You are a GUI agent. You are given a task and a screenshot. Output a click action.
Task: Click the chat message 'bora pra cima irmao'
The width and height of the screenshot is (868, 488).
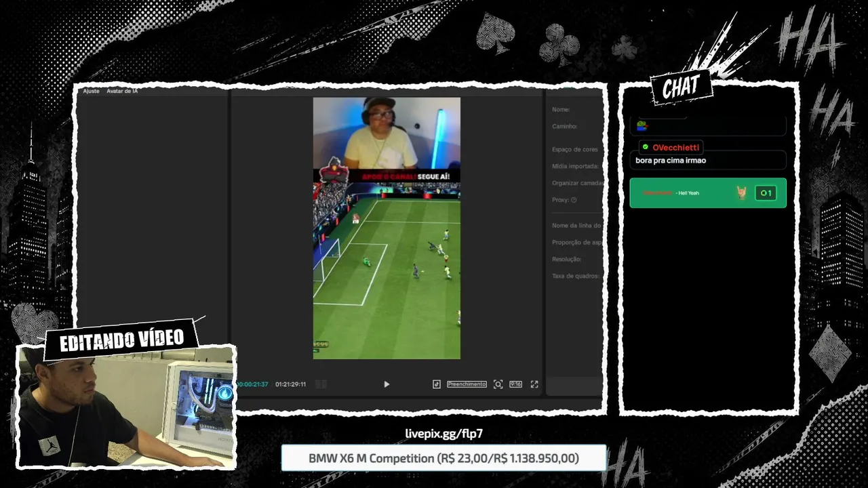point(671,161)
